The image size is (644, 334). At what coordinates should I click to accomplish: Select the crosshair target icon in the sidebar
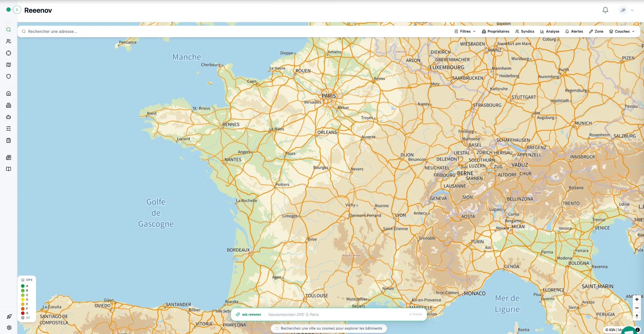[x=9, y=53]
